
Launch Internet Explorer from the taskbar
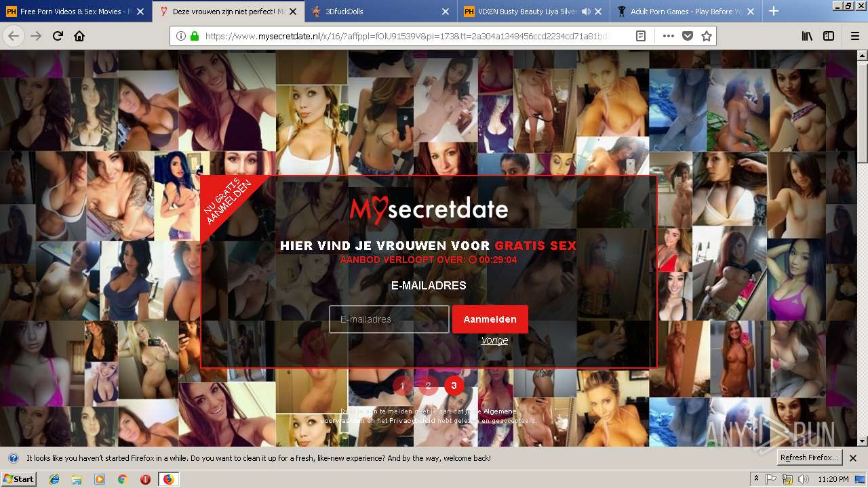54,479
